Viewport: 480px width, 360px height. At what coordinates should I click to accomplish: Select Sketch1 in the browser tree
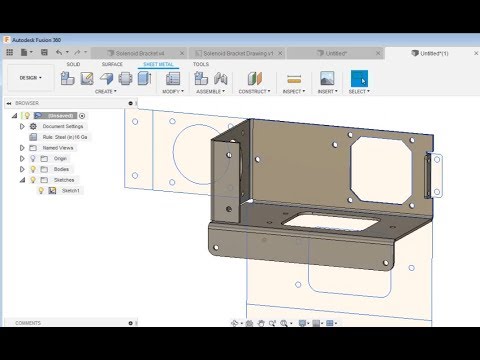pyautogui.click(x=70, y=191)
